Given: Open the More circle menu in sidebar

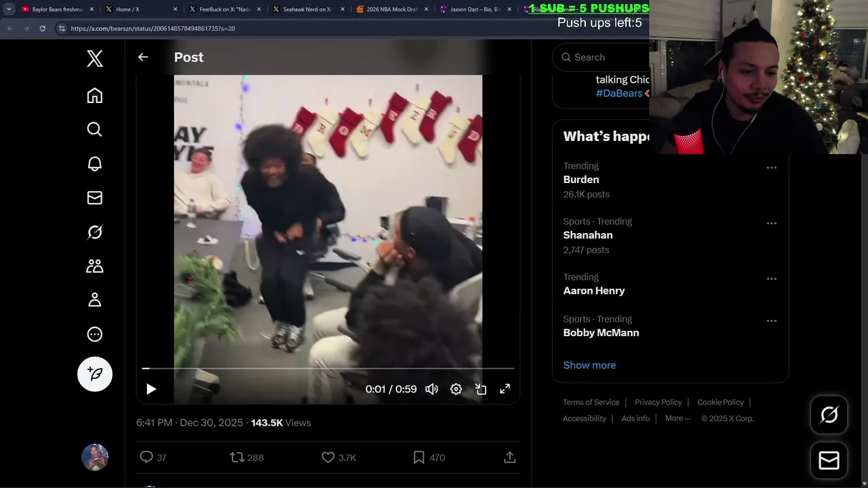Looking at the screenshot, I should coord(95,334).
